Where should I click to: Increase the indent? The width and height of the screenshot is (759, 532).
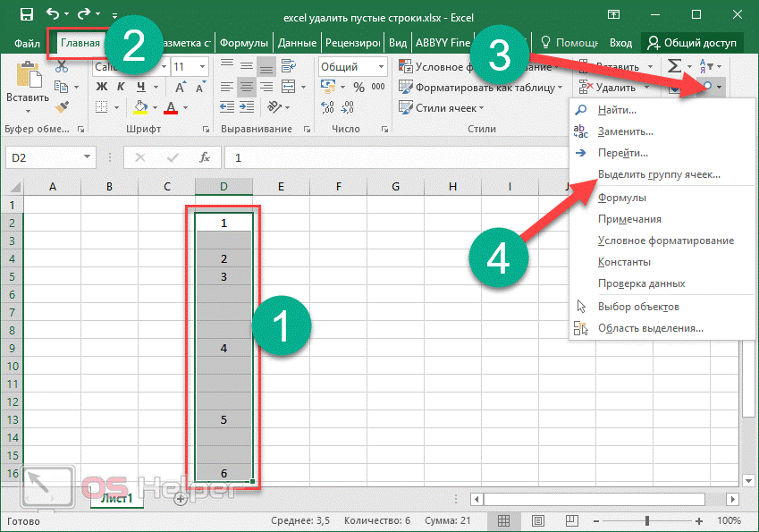click(247, 107)
